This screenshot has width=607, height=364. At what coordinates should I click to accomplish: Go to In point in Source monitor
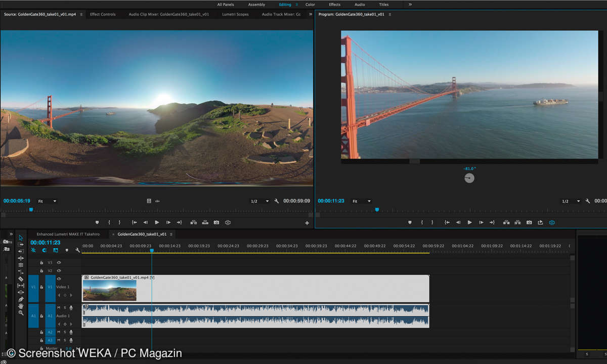tap(134, 222)
